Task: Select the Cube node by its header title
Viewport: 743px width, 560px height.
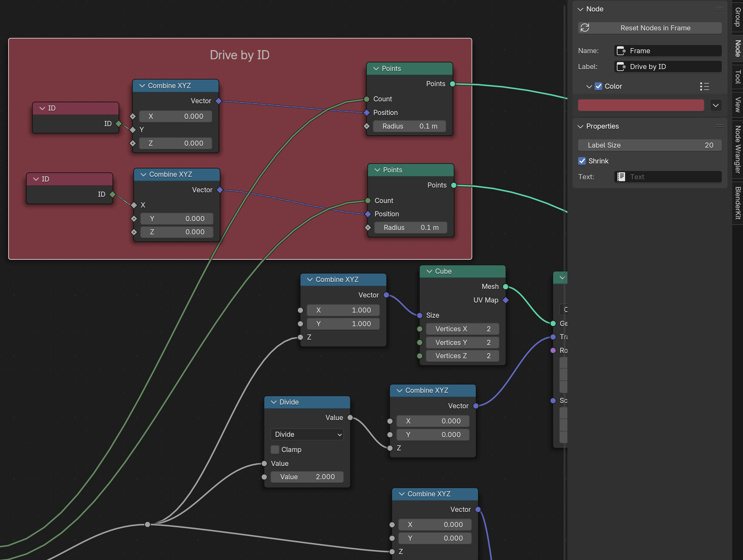Action: tap(443, 271)
